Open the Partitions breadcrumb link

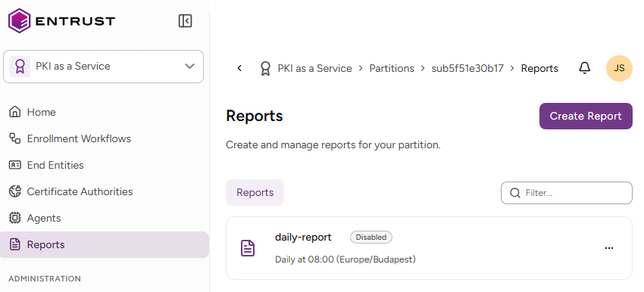[x=392, y=69]
